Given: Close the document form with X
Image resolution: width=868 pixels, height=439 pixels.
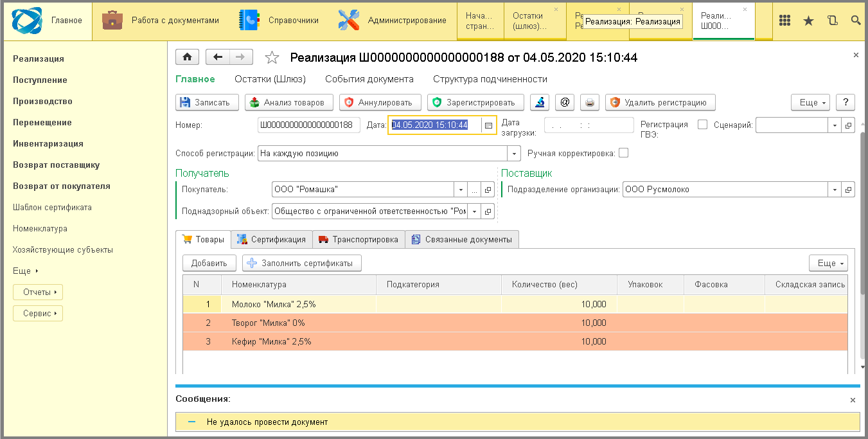Looking at the screenshot, I should click(x=856, y=55).
